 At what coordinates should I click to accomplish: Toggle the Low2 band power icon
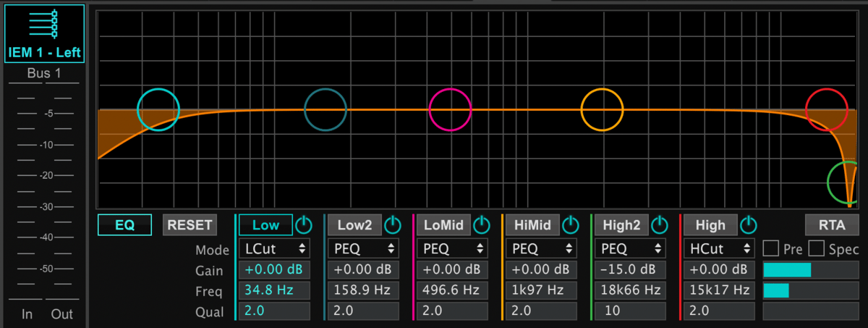[x=393, y=225]
